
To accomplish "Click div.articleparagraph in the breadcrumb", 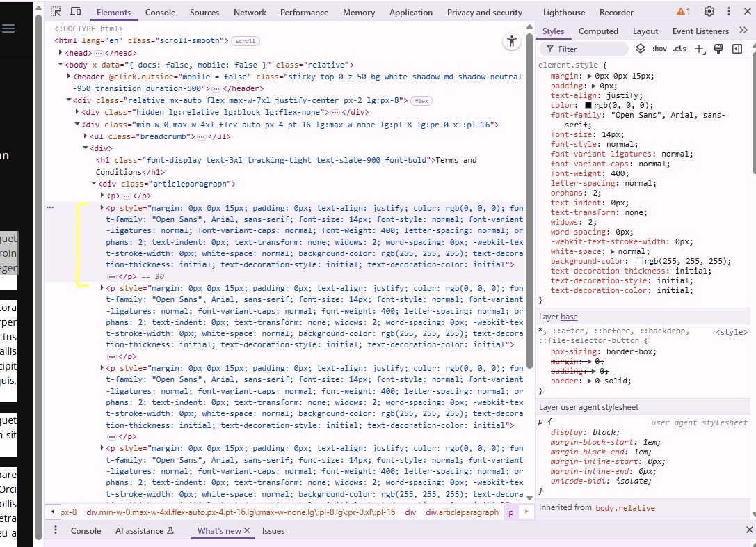I will 462,512.
